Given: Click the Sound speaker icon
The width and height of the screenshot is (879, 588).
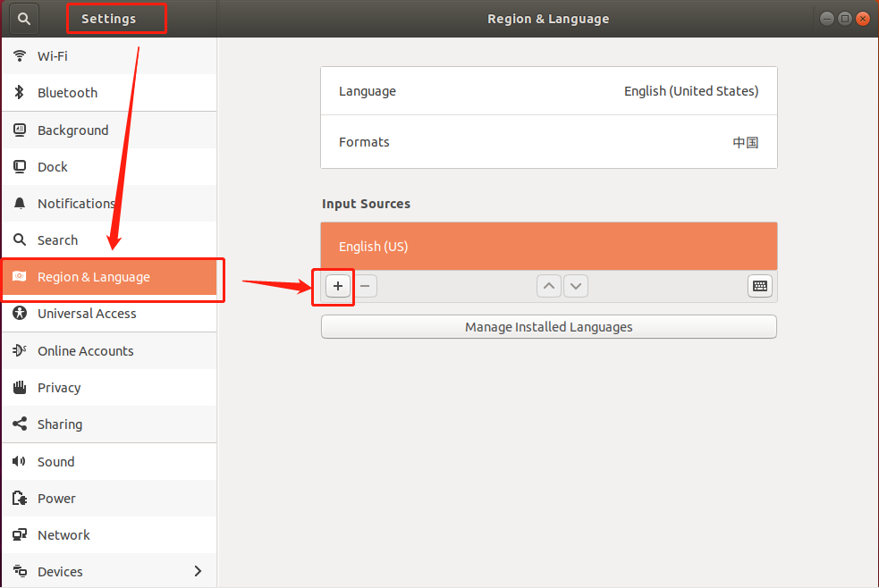Looking at the screenshot, I should [x=20, y=461].
